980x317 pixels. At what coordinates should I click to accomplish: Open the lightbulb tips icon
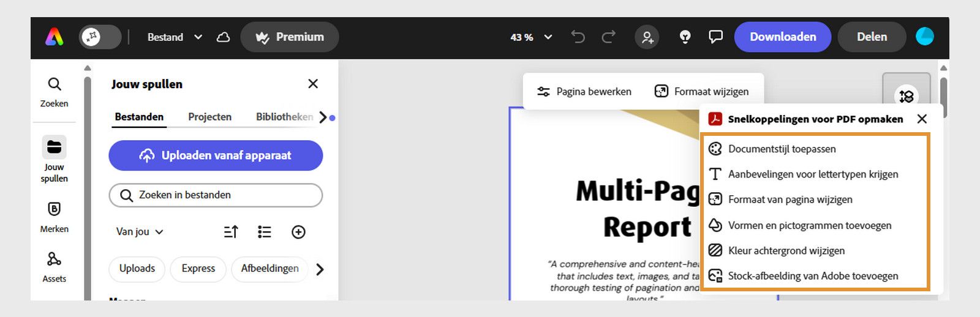(x=685, y=37)
